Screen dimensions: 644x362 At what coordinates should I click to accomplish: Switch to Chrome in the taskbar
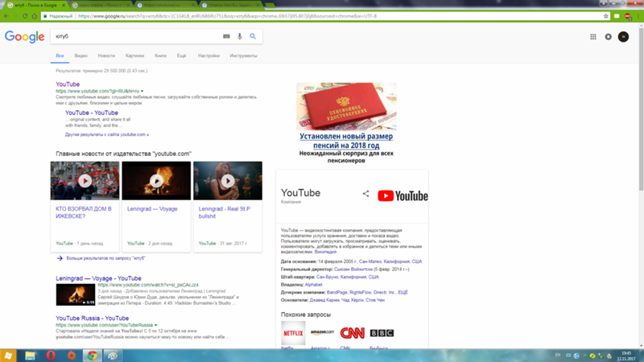click(93, 356)
